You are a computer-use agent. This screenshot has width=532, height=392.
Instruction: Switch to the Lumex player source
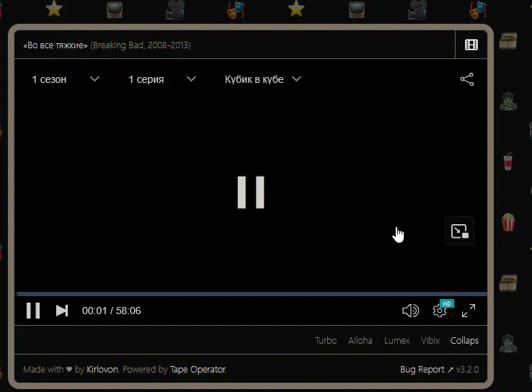pyautogui.click(x=396, y=340)
